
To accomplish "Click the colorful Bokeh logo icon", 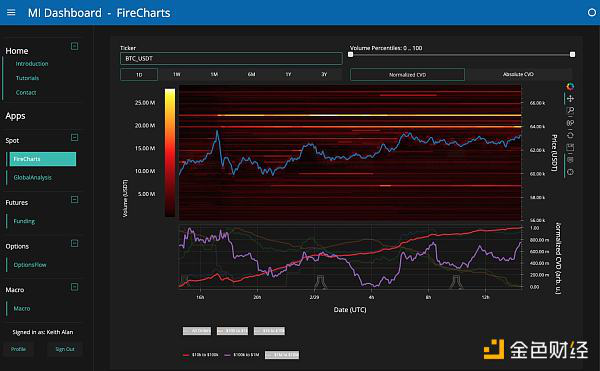I will [570, 86].
